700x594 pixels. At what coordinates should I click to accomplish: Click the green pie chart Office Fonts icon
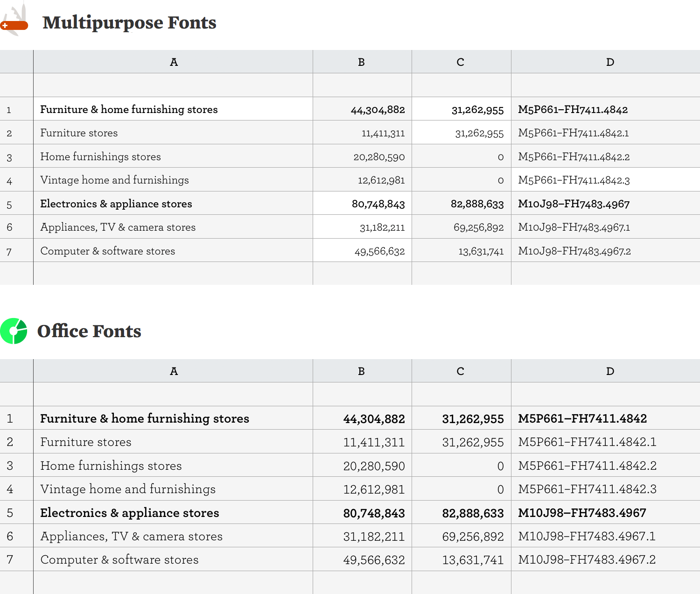click(x=14, y=331)
